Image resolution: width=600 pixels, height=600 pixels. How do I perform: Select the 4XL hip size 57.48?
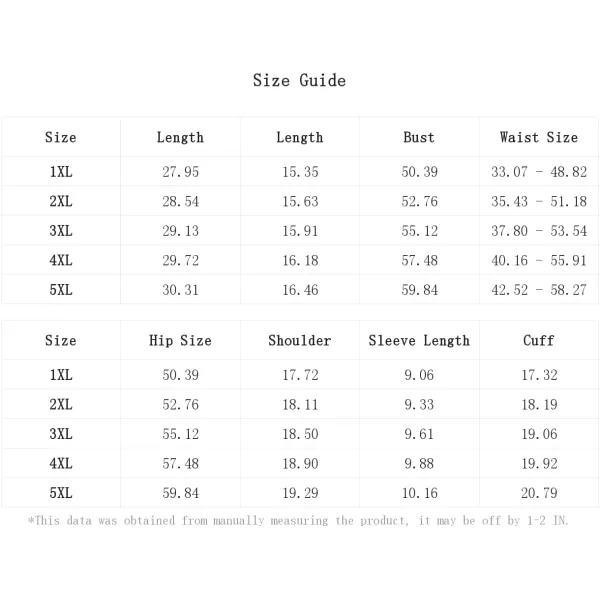pos(180,463)
